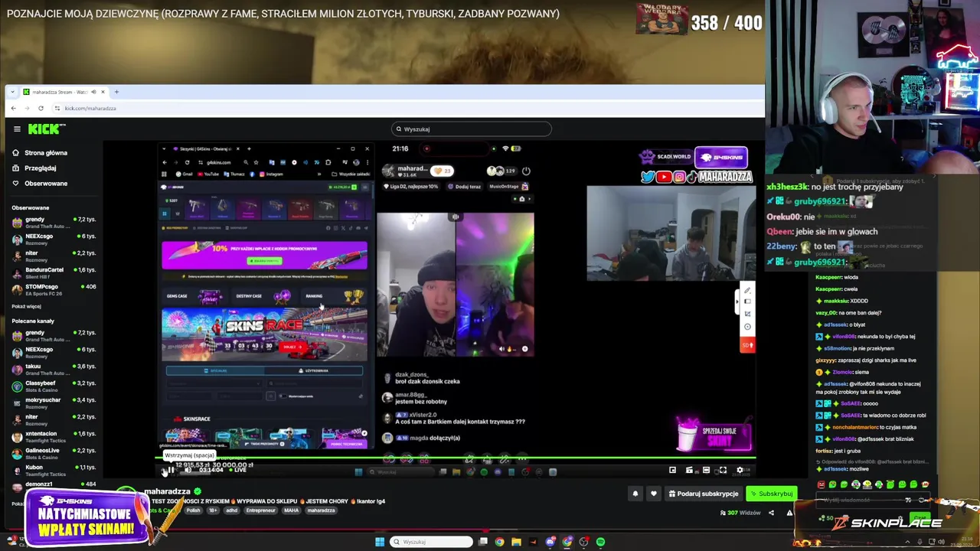Open Windows Start button on taskbar
The height and width of the screenshot is (551, 980).
point(379,542)
